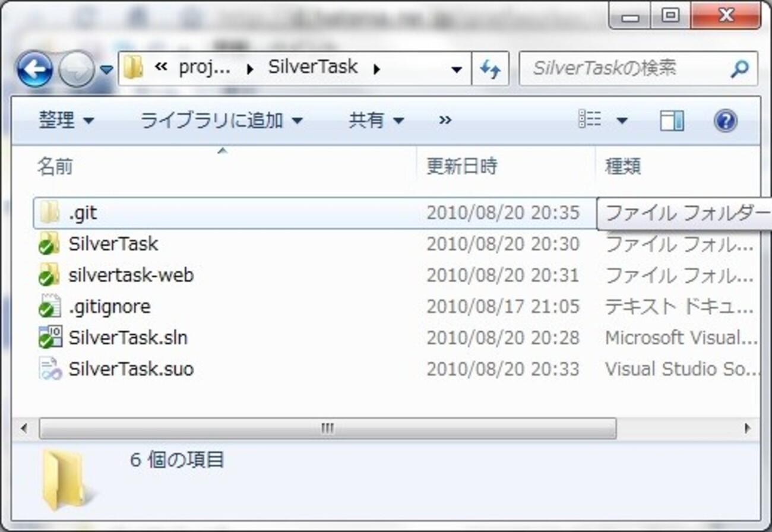Click the folder icon in address bar
This screenshot has width=772, height=532.
(133, 68)
